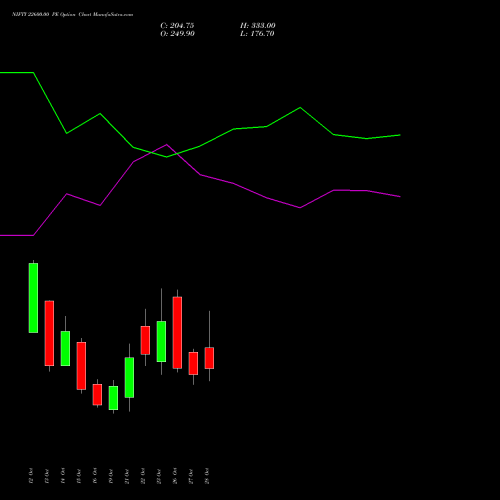
Task: Select the tall green candle for 12 Oct
Action: point(33,298)
